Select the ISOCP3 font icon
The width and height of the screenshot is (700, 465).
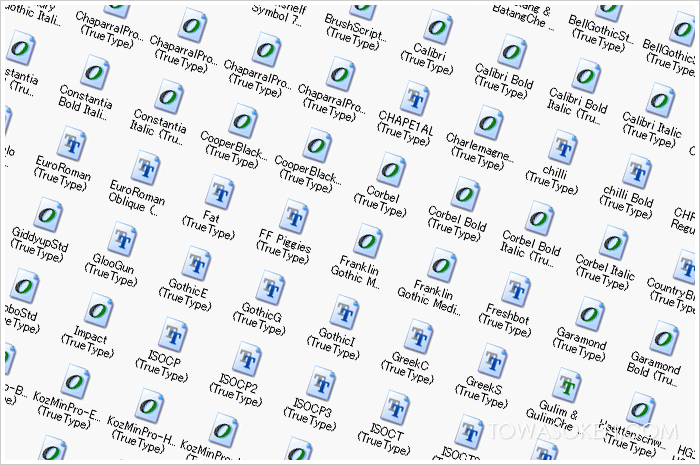[321, 383]
